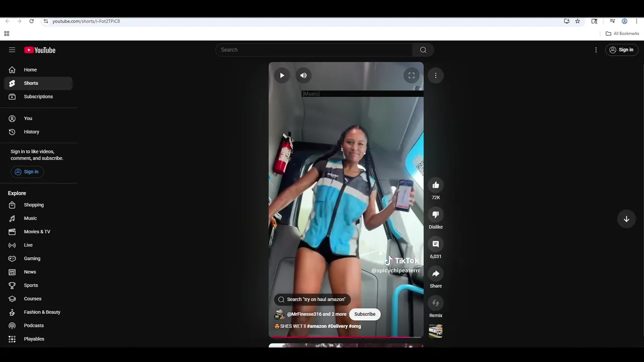
Task: Explore Music category
Action: click(38, 218)
